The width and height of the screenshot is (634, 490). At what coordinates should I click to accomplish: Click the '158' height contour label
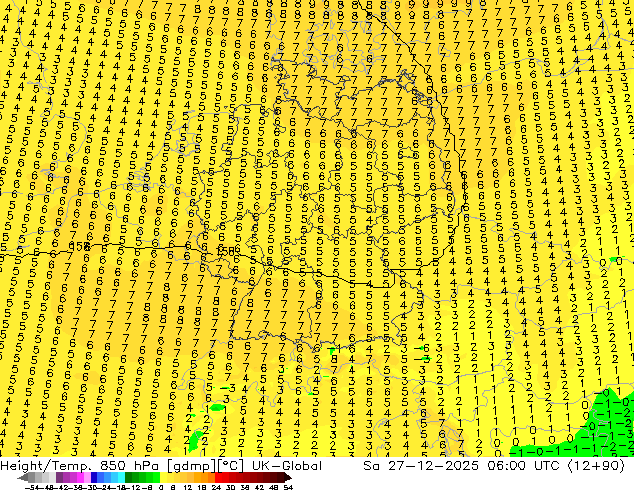79,246
